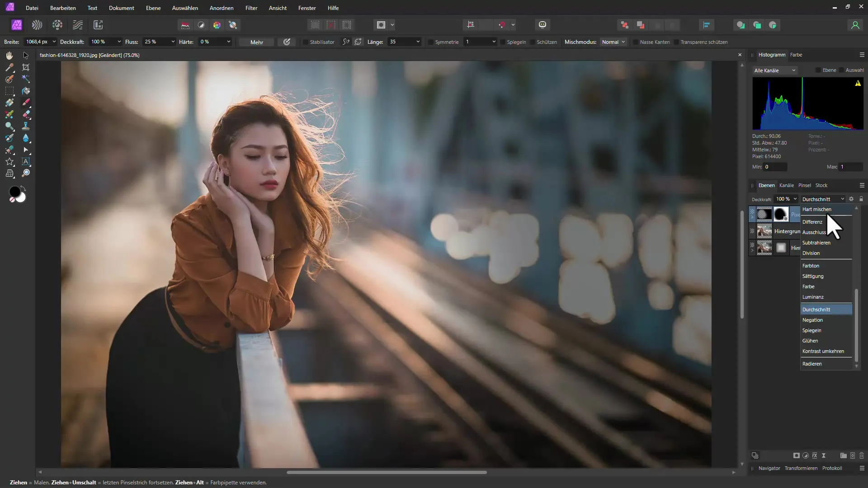Image resolution: width=868 pixels, height=488 pixels.
Task: Click menu item Differenz
Action: [x=812, y=222]
